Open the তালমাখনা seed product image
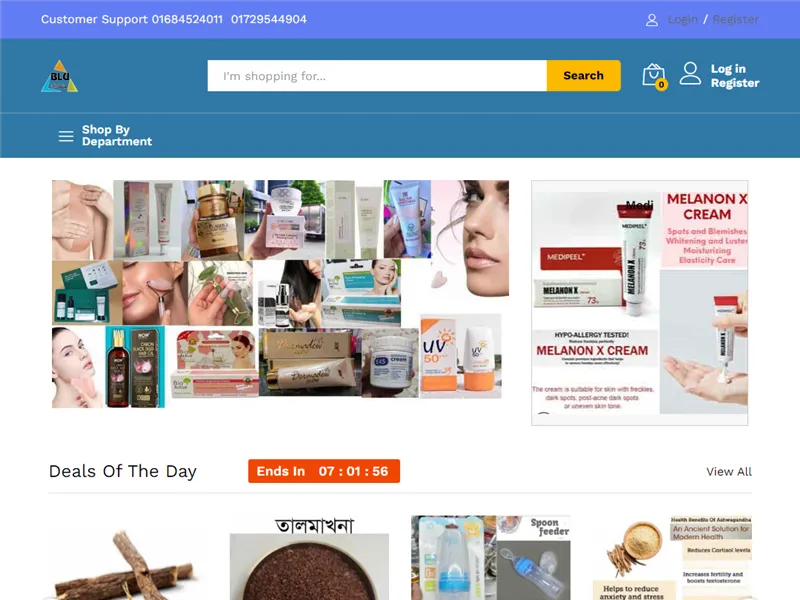 click(309, 558)
